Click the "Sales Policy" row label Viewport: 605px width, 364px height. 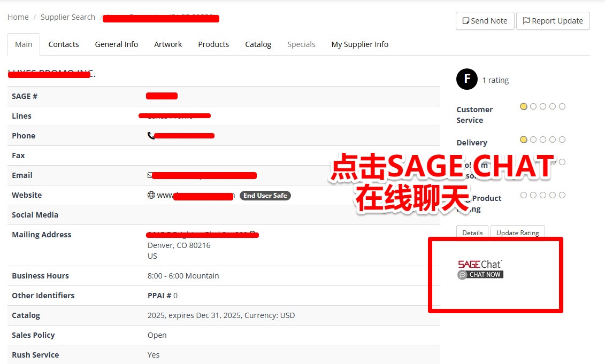33,336
